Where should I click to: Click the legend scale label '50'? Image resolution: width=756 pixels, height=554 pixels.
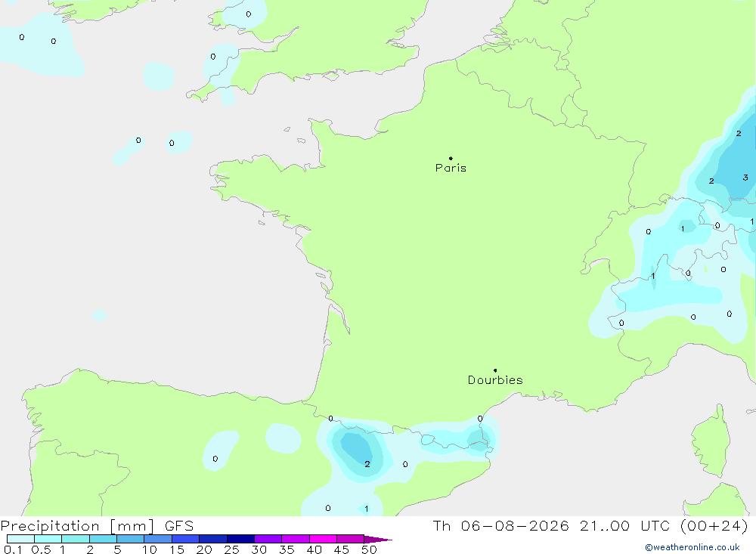pos(369,549)
